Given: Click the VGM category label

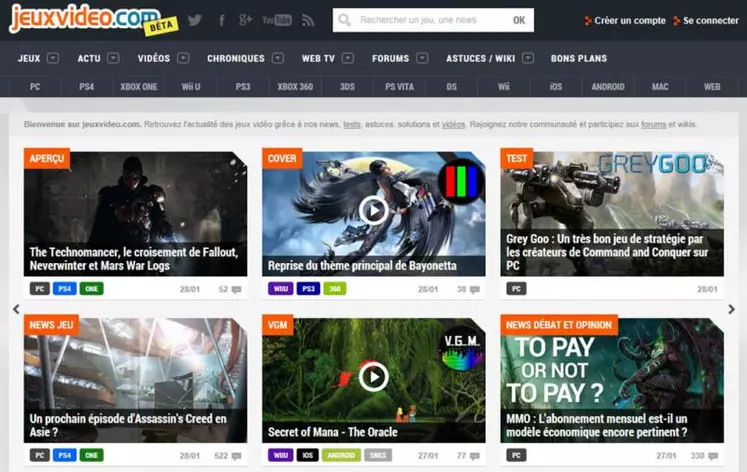Looking at the screenshot, I should [277, 325].
